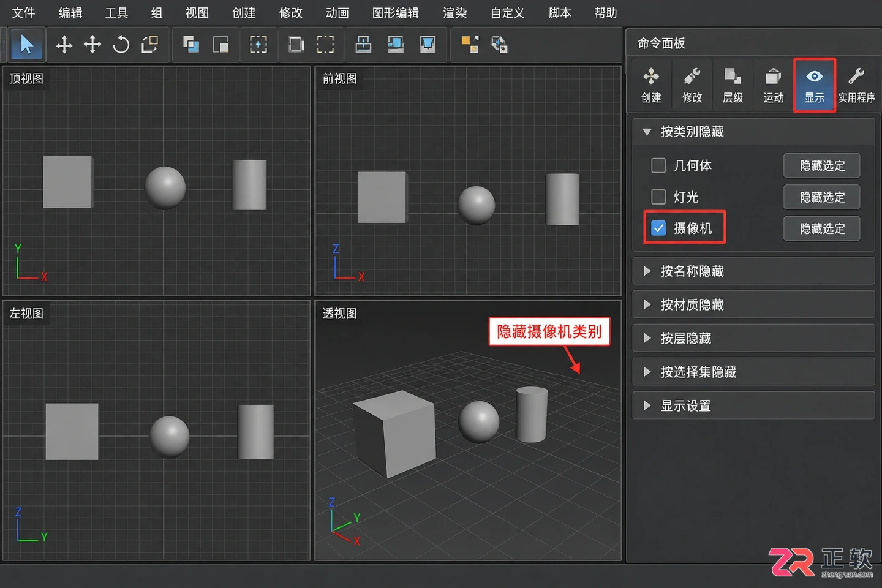
Task: Uncheck the 摄像机 checkbox
Action: 658,228
